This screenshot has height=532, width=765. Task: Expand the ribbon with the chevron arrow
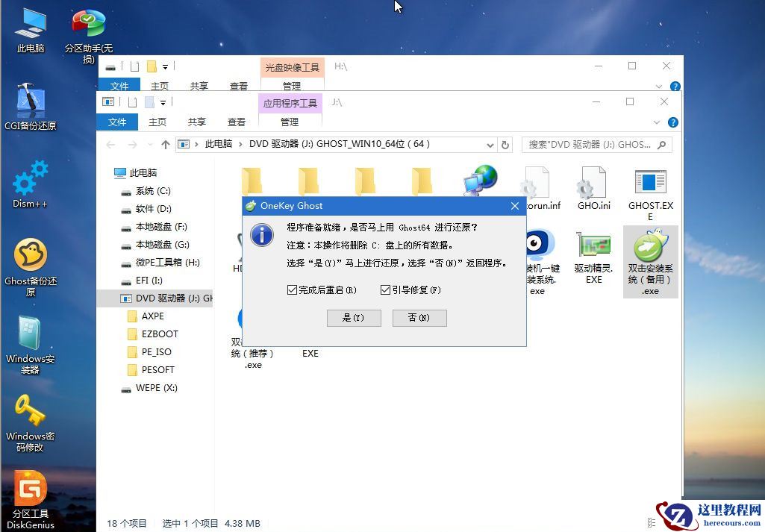[658, 123]
